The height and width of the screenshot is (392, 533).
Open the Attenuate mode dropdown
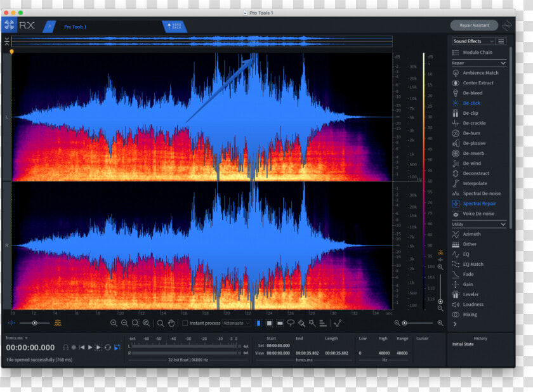pyautogui.click(x=237, y=323)
